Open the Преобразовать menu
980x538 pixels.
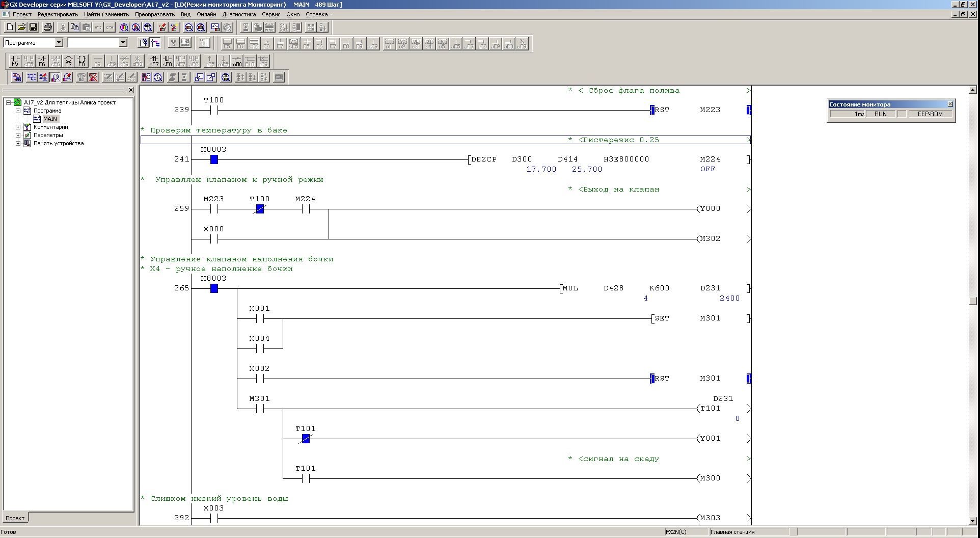tap(155, 14)
